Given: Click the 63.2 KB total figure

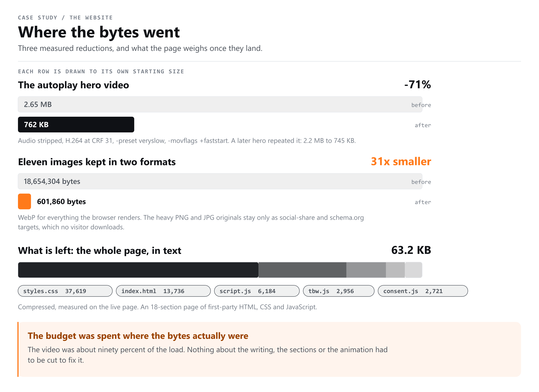Looking at the screenshot, I should [411, 250].
